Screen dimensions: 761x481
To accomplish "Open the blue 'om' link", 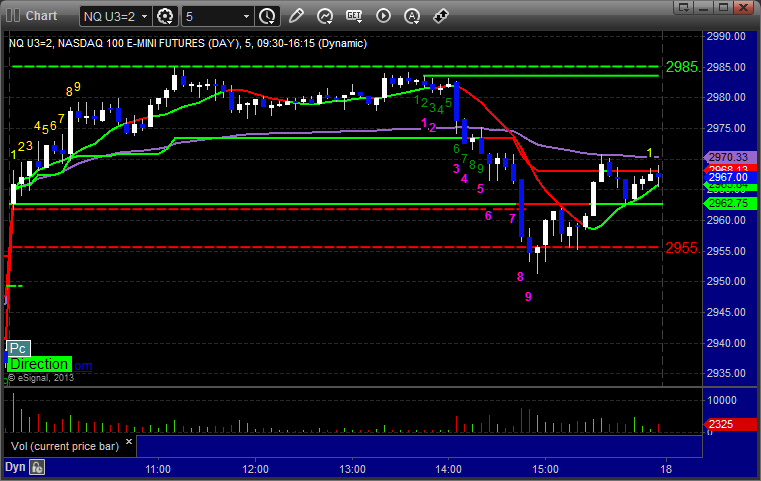I will click(x=83, y=365).
